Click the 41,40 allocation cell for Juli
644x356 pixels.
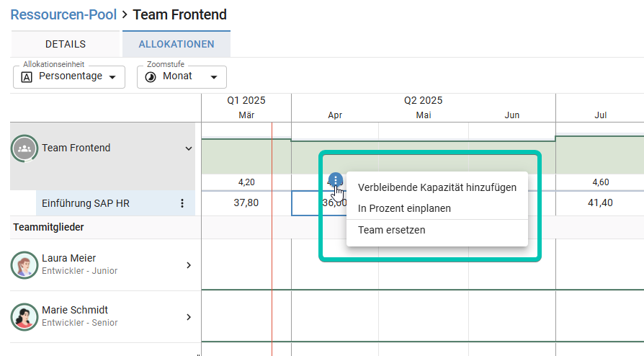pyautogui.click(x=600, y=203)
